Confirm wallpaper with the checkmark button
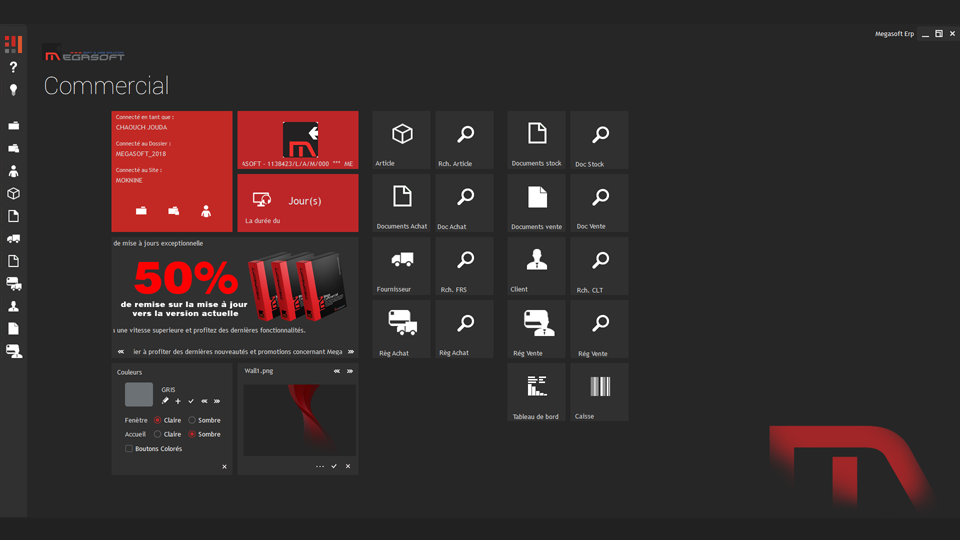The image size is (960, 540). (x=334, y=466)
